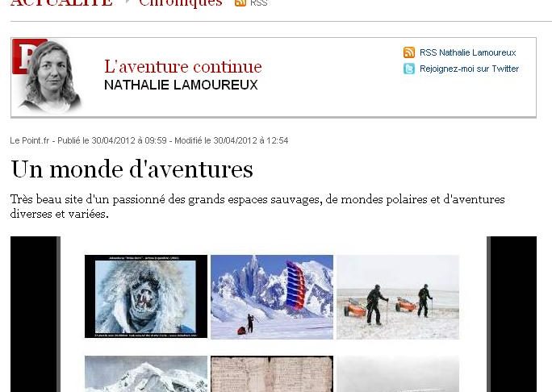
Task: Click the blue Twitter bird icon
Action: click(x=409, y=69)
